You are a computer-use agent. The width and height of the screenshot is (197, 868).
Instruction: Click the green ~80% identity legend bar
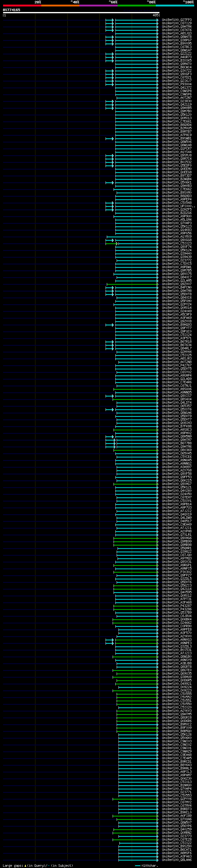(x=137, y=6)
